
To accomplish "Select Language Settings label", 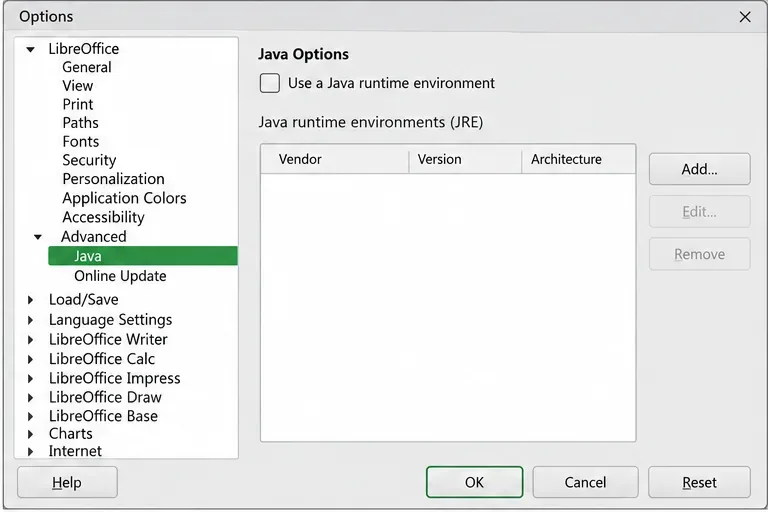I will 110,320.
